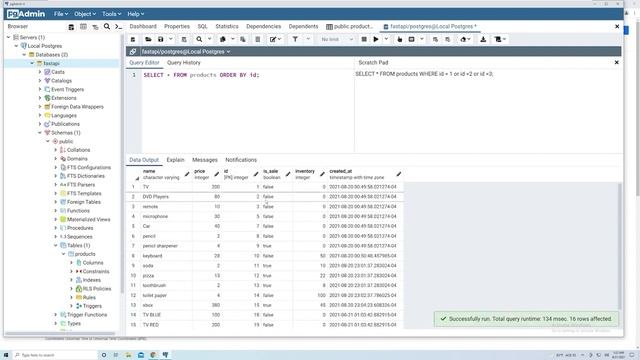This screenshot has height=360, width=640.
Task: Switch to the Dashboard tab
Action: tap(143, 27)
